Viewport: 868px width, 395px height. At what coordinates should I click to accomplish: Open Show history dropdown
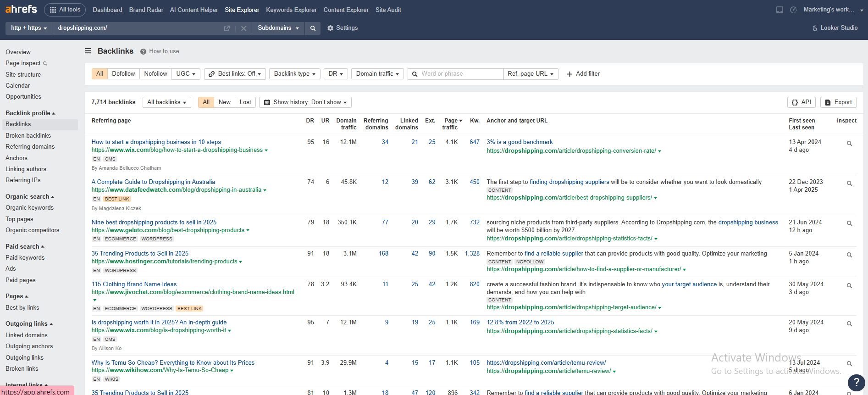click(x=305, y=102)
